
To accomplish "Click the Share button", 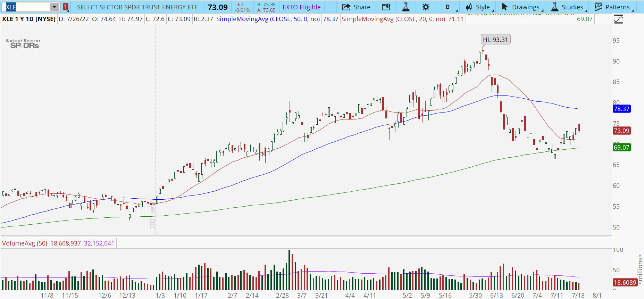I will pos(356,7).
